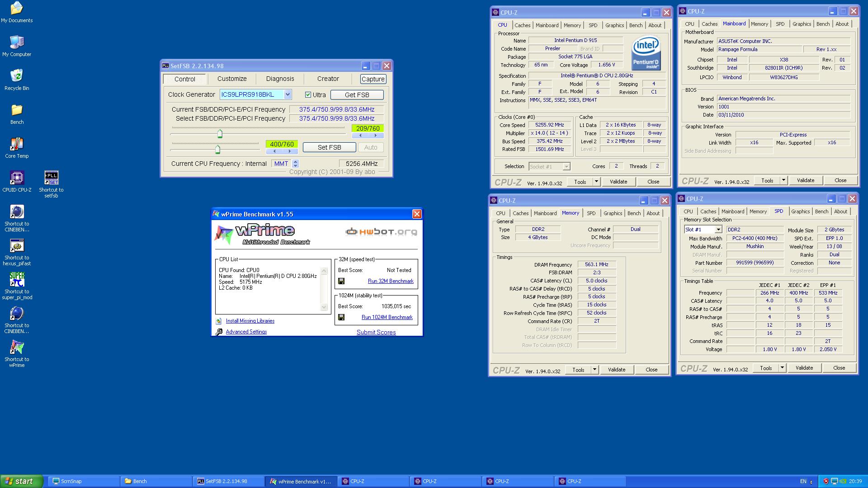Launch the wPrime desktop shortcut
Screen dimensions: 868x488
pyautogui.click(x=17, y=354)
